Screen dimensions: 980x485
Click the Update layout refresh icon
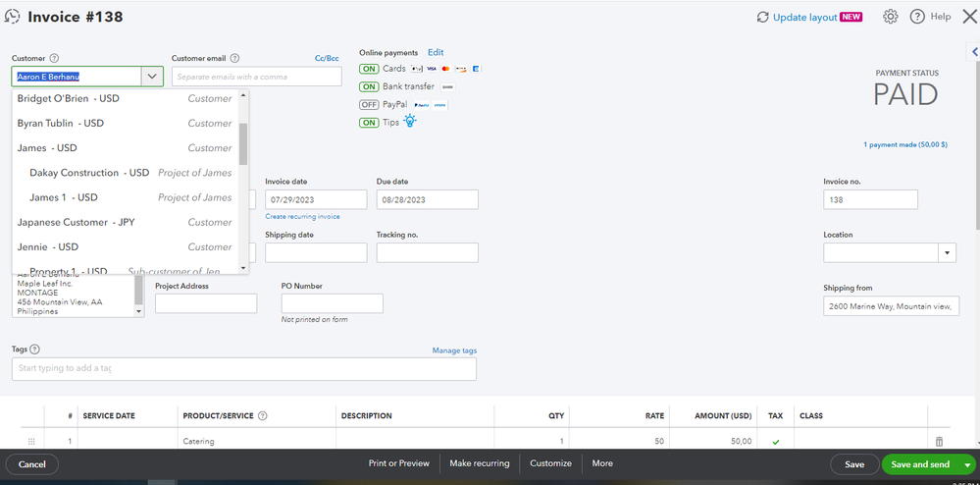point(762,18)
